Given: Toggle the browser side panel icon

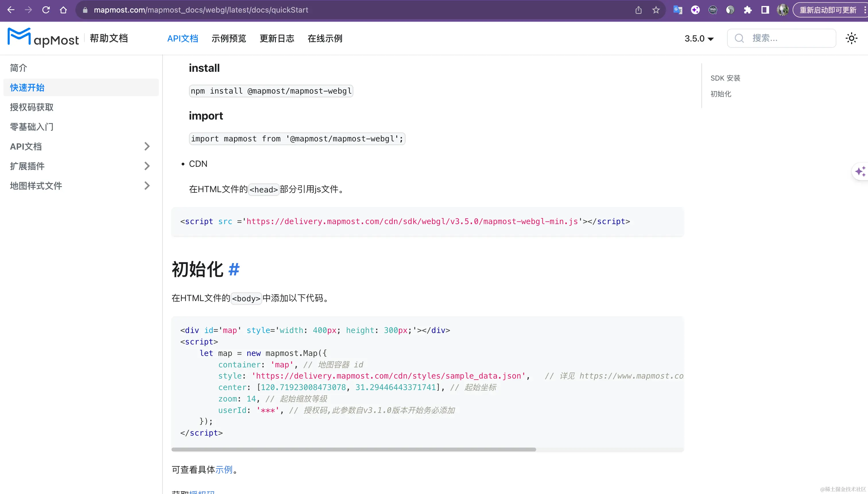Looking at the screenshot, I should point(765,10).
